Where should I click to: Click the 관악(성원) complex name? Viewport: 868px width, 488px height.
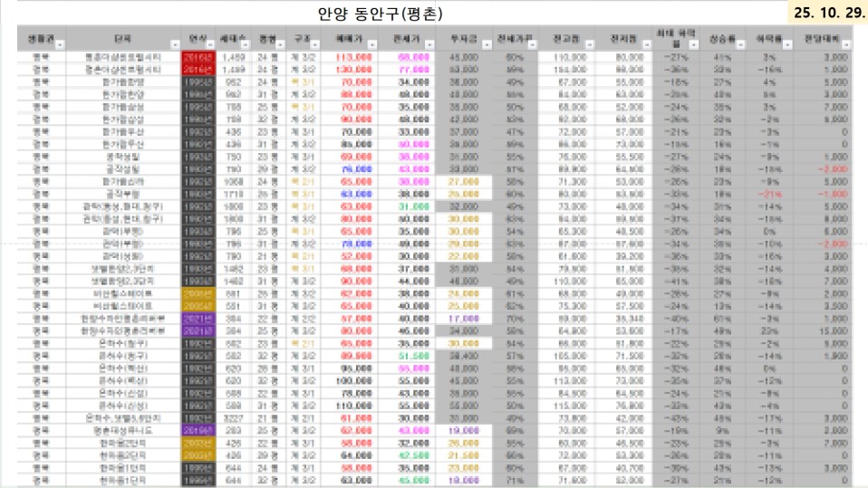tap(123, 256)
